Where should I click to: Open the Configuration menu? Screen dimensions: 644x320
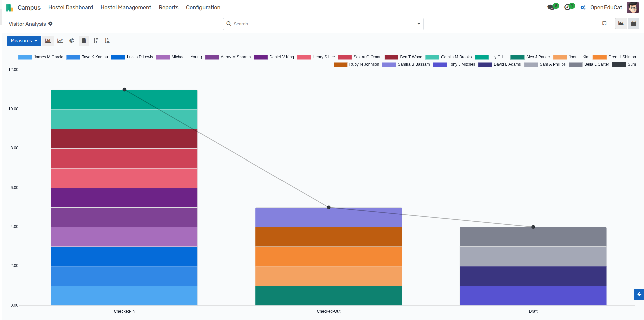coord(203,7)
